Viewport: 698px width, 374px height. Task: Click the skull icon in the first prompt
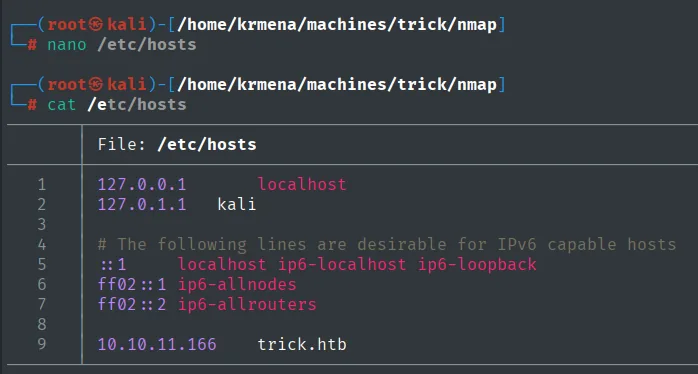[x=95, y=24]
